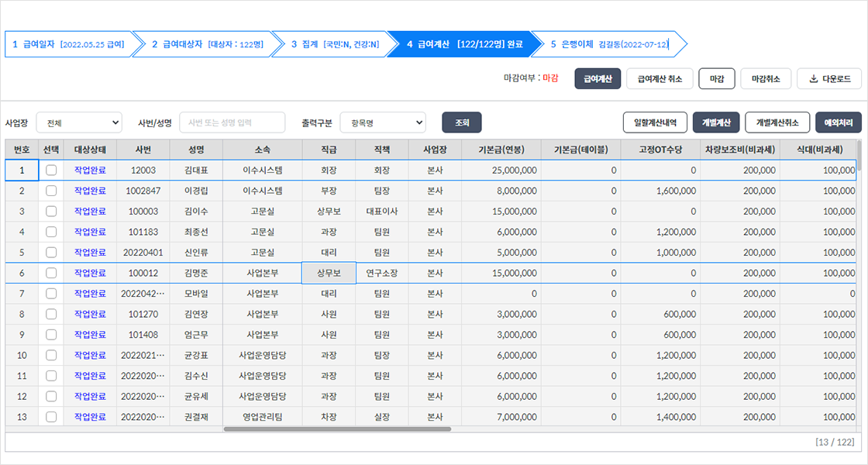Click the 직급 column header
The image size is (868, 465).
pyautogui.click(x=329, y=150)
